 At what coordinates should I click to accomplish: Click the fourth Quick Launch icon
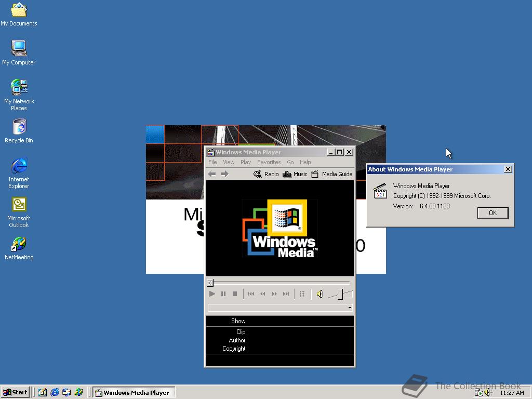(x=79, y=393)
